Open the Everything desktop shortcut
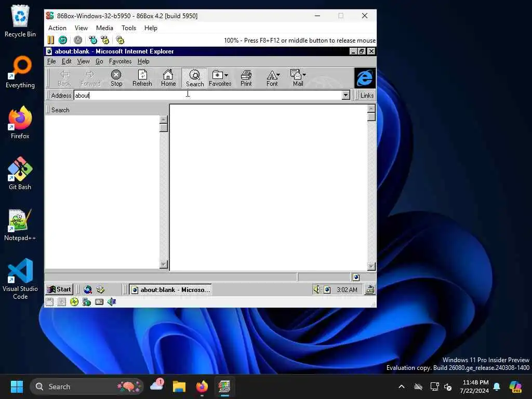 point(20,72)
